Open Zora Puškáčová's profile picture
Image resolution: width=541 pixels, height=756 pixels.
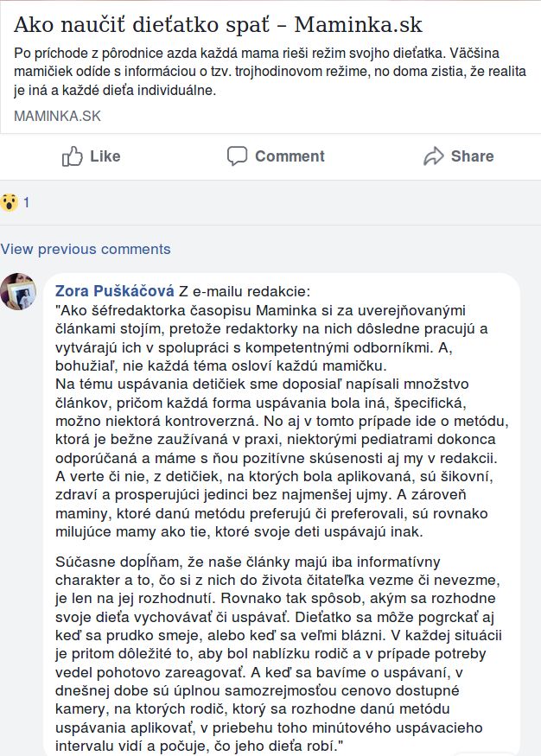point(18,291)
